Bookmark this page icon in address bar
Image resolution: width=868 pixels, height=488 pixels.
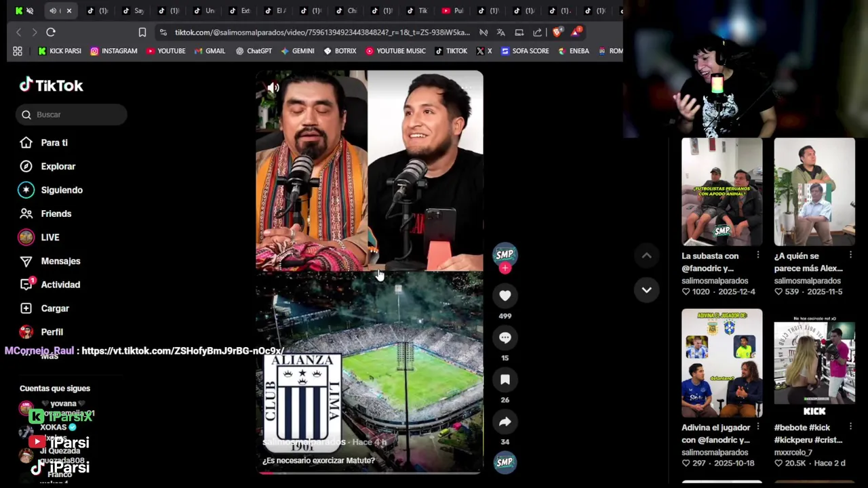(x=142, y=32)
